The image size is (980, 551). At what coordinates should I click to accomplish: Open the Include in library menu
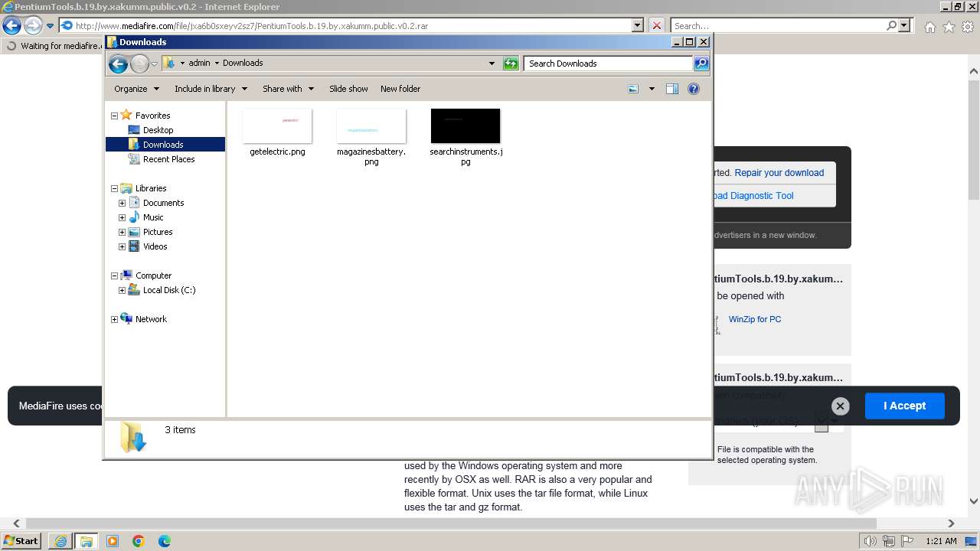coord(211,89)
